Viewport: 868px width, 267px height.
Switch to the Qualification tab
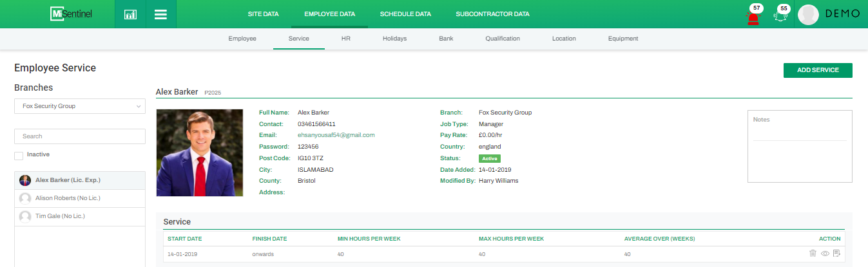pyautogui.click(x=503, y=39)
